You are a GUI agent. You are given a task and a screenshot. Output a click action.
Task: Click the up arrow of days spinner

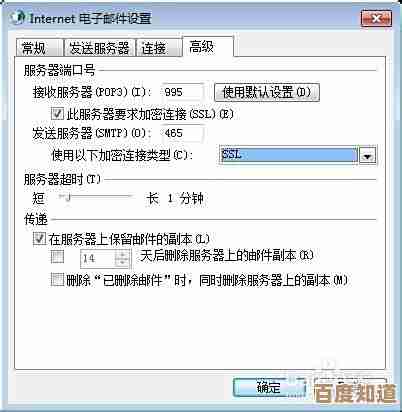pyautogui.click(x=122, y=254)
